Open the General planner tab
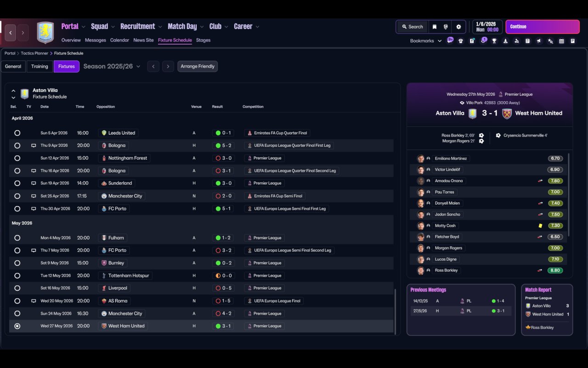 coord(13,66)
